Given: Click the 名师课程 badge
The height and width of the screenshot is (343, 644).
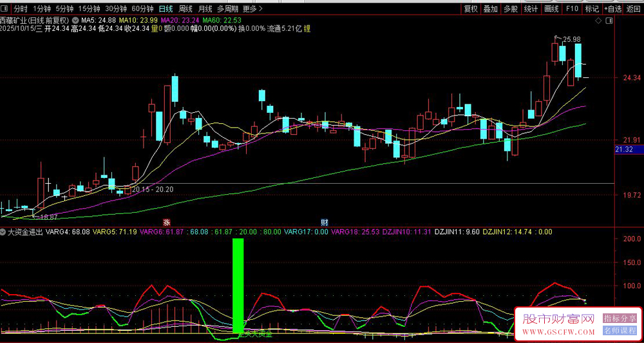Looking at the screenshot, I should [x=619, y=331].
